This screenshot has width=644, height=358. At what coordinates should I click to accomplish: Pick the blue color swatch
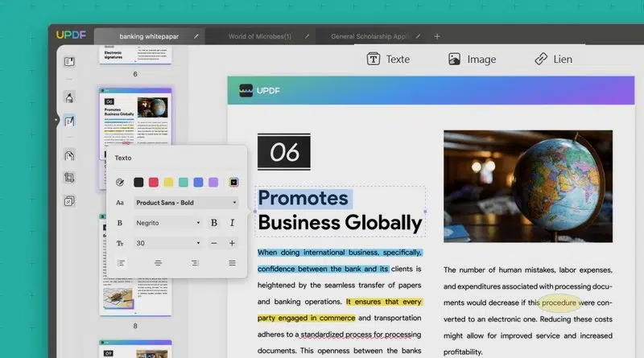coord(198,183)
